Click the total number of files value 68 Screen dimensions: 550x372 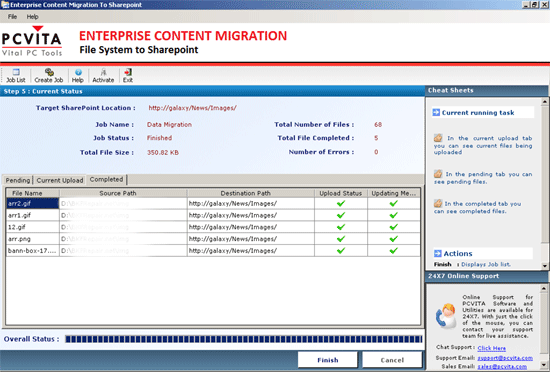[x=378, y=124]
